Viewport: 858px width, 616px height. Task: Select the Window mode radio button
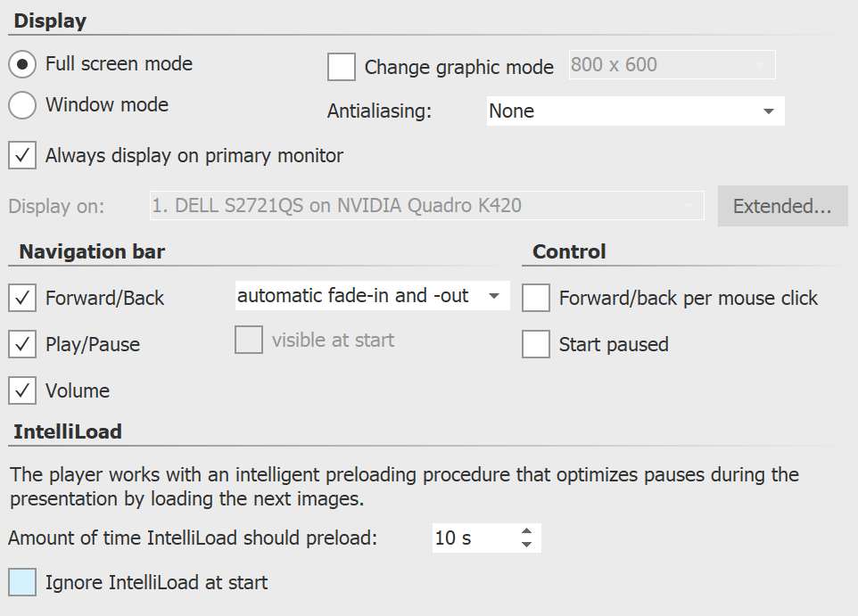pos(21,105)
